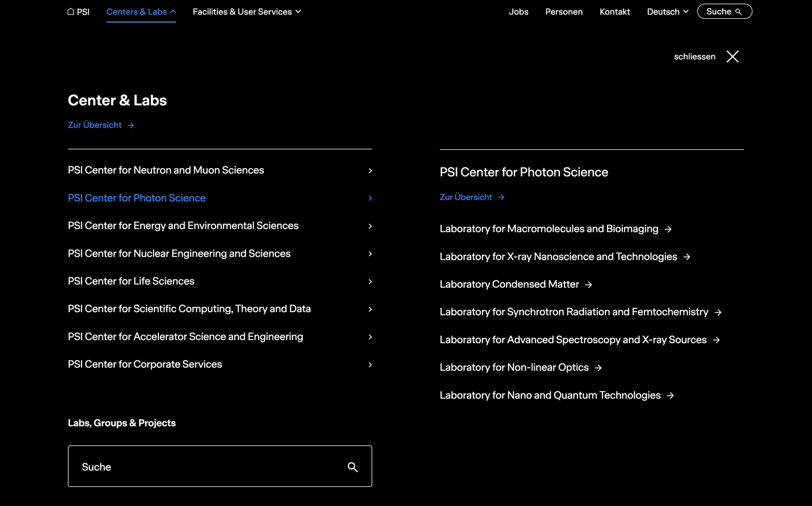
Task: Go to the Jobs page
Action: [518, 12]
